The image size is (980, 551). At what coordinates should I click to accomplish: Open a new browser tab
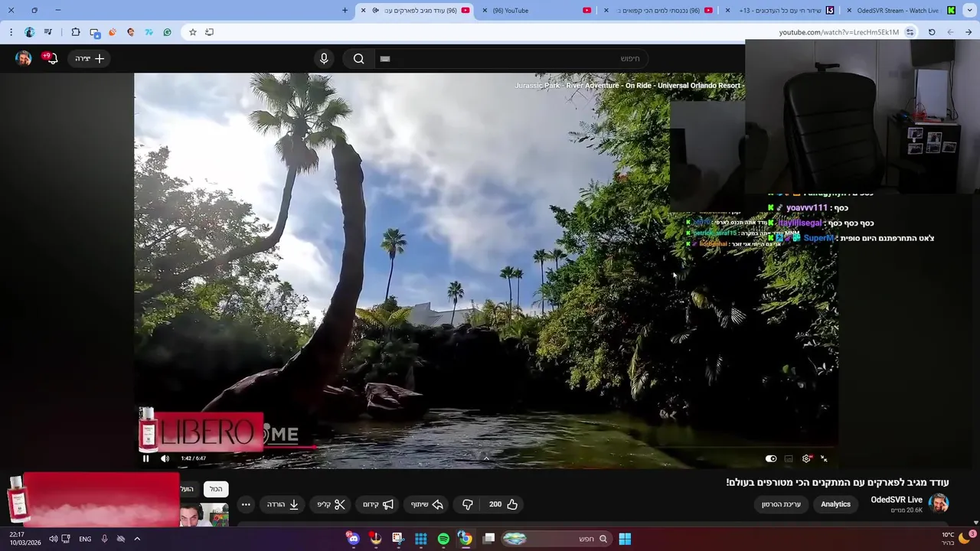(x=345, y=10)
